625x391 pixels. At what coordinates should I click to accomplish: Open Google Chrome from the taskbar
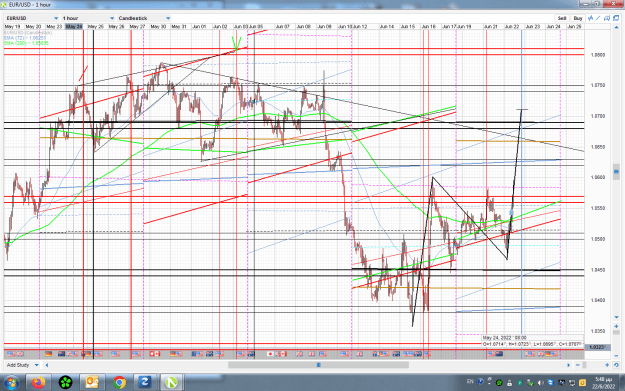pos(119,383)
